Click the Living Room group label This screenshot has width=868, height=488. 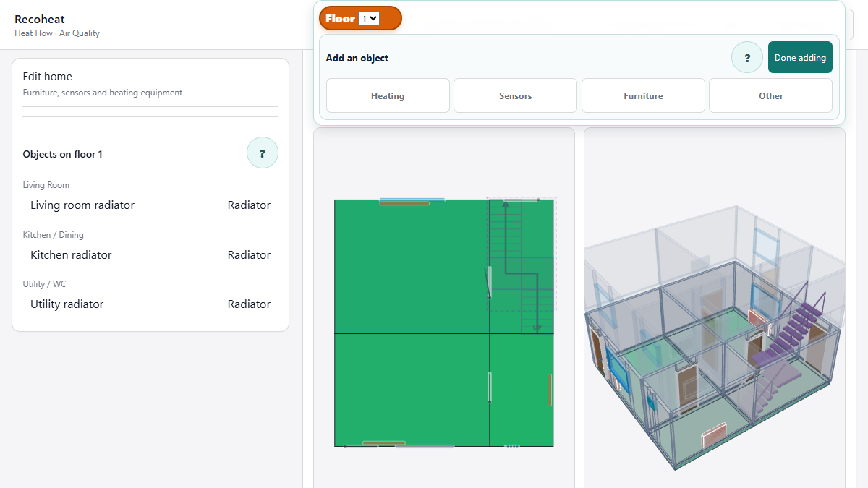pyautogui.click(x=46, y=185)
